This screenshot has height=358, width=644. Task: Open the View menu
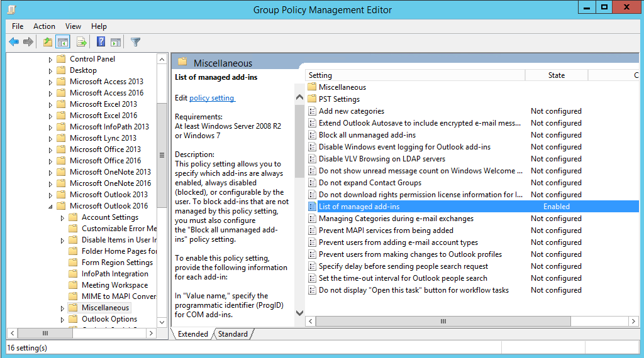[x=73, y=26]
